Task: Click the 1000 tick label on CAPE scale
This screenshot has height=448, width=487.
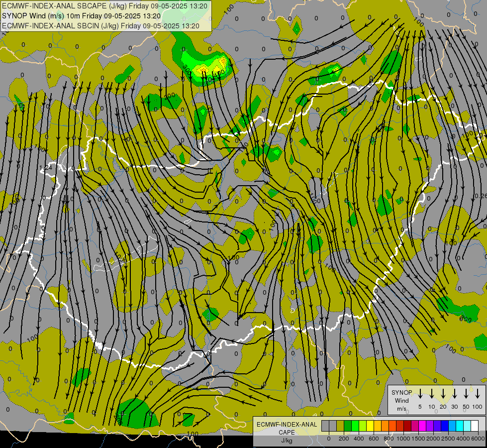Action: click(403, 439)
